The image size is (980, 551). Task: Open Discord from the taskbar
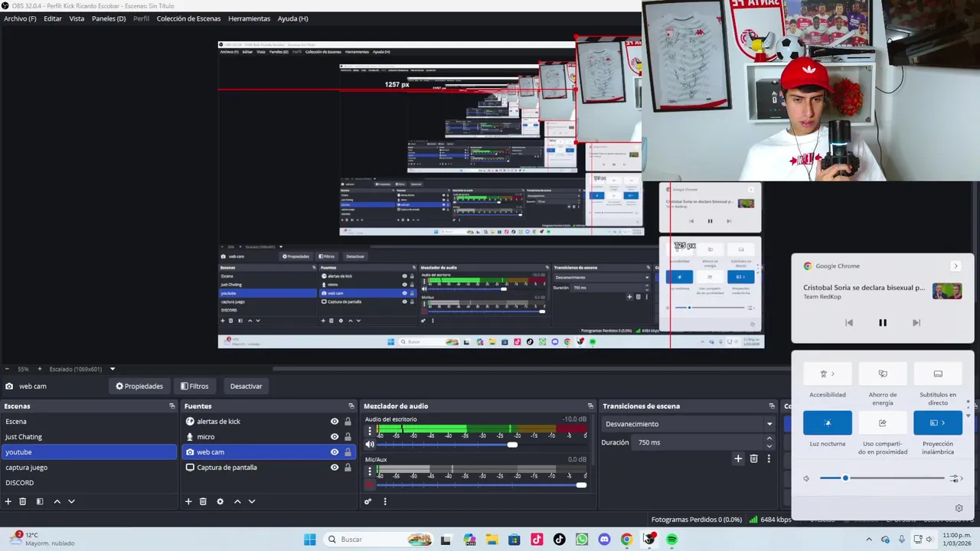[x=604, y=540]
